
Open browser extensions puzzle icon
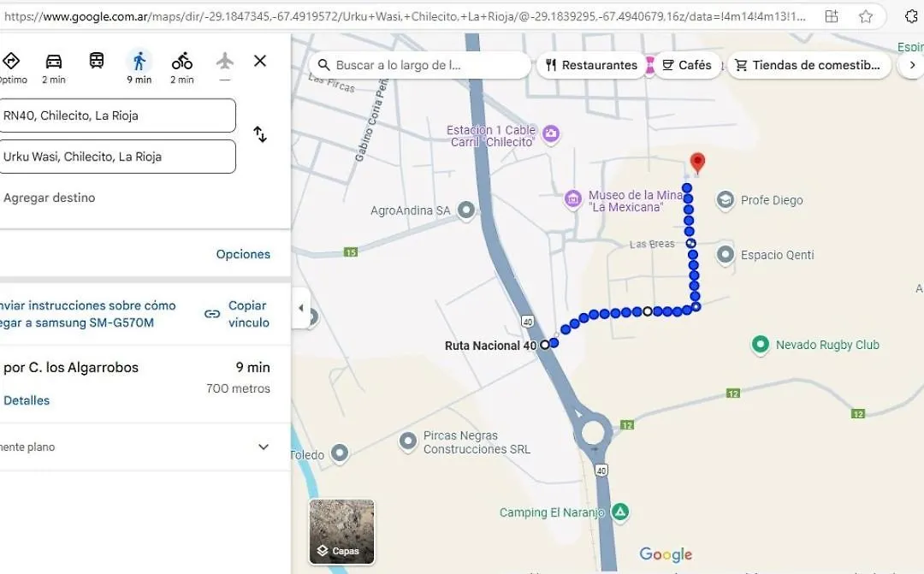[x=911, y=16]
